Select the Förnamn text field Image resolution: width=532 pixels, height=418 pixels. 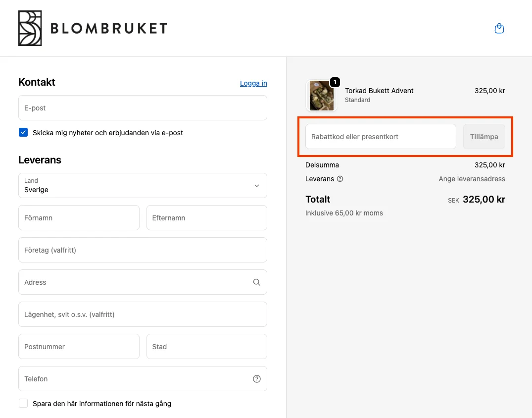[79, 218]
